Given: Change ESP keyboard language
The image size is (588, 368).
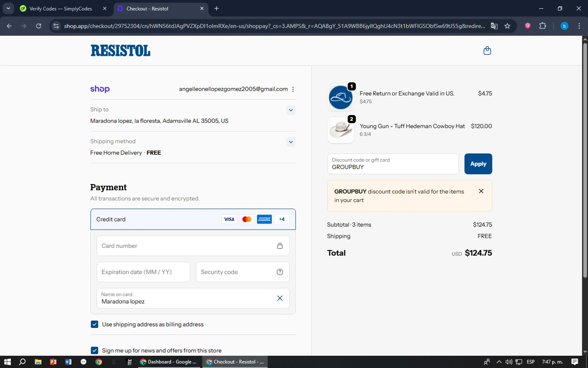Looking at the screenshot, I should coord(531,362).
